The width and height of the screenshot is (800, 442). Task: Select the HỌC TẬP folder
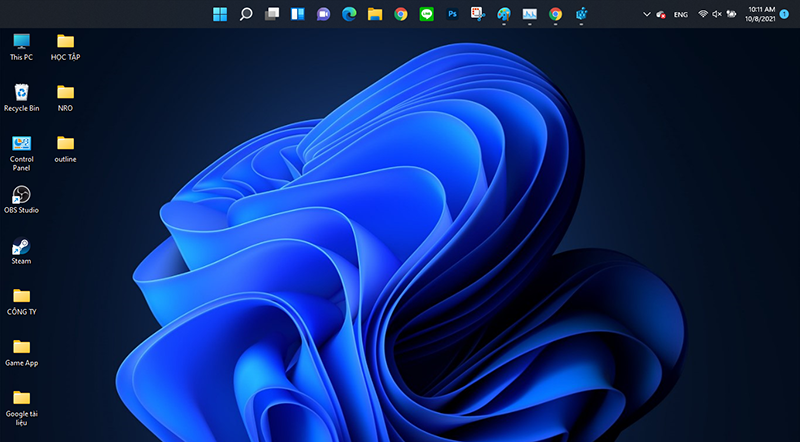pos(65,47)
